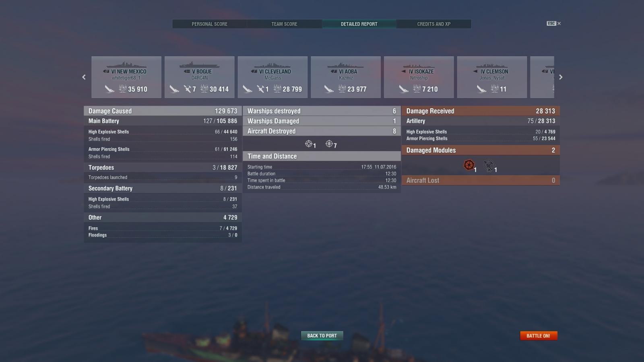Click the fighter aircraft destroyed crosshair icon
This screenshot has height=362, width=644.
(309, 144)
